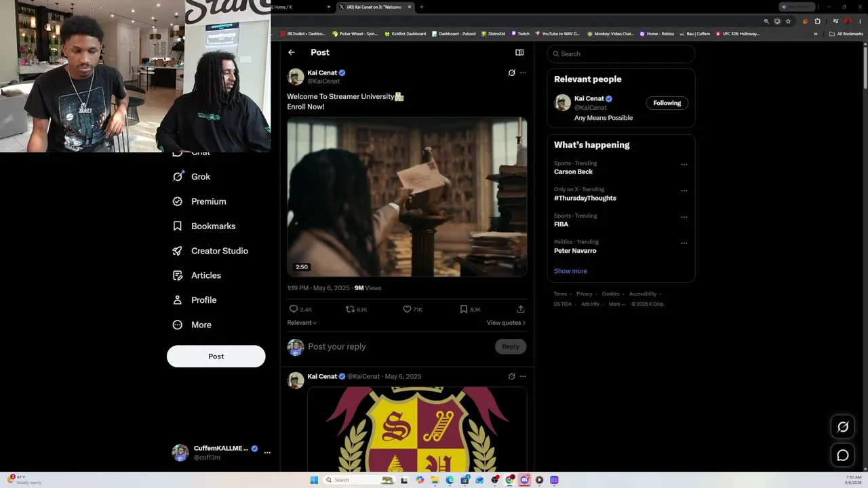868x488 pixels.
Task: Open Chrome three-dot menu
Action: click(860, 21)
